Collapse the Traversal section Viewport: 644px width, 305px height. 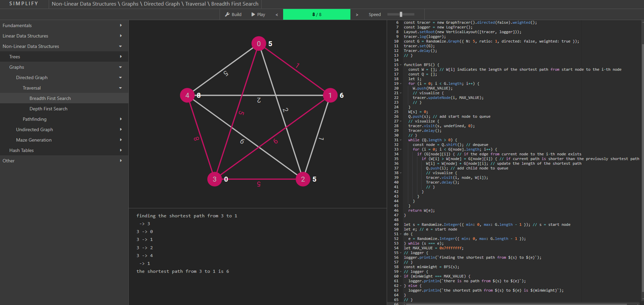coord(64,88)
